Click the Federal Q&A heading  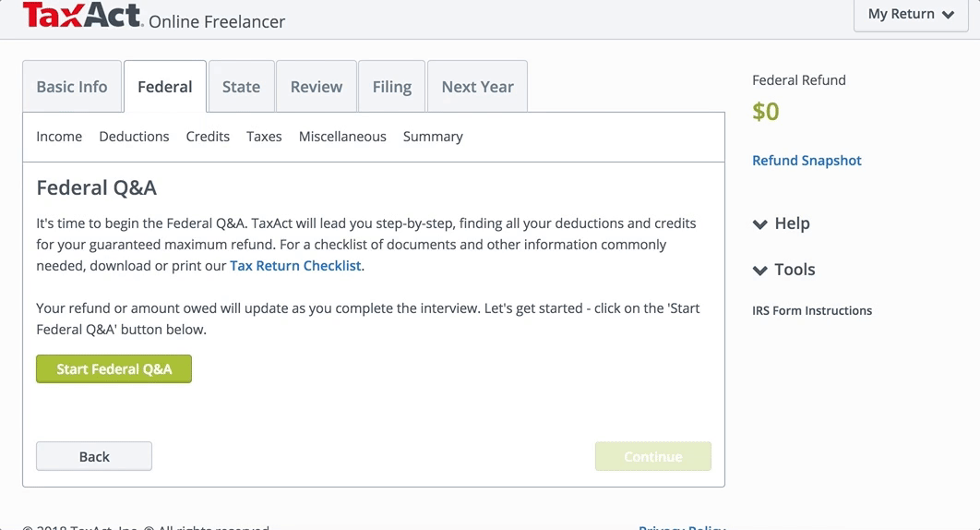click(x=96, y=187)
